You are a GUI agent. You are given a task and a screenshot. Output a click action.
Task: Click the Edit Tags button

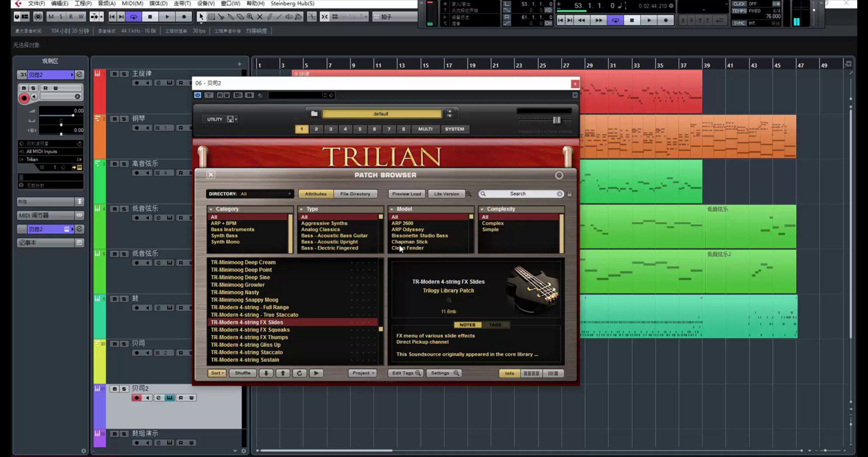tap(406, 373)
